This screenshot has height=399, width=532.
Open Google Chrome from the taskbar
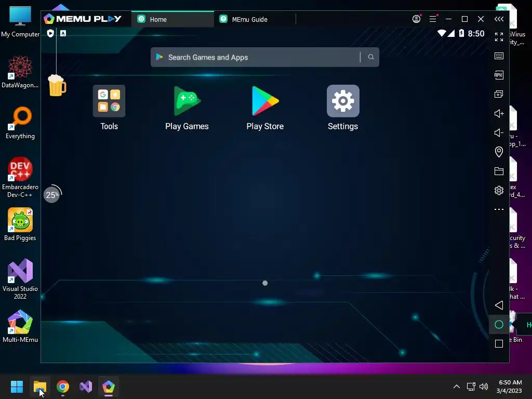click(63, 387)
